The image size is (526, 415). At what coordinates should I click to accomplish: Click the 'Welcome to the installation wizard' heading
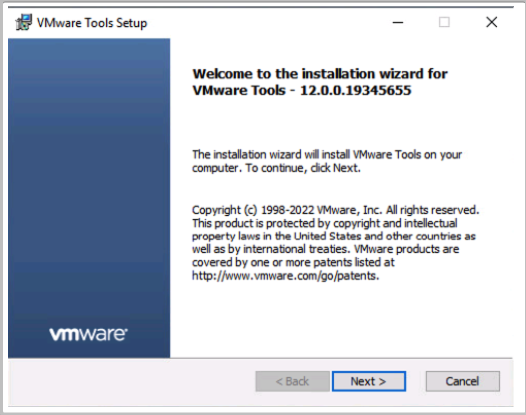[x=320, y=74]
